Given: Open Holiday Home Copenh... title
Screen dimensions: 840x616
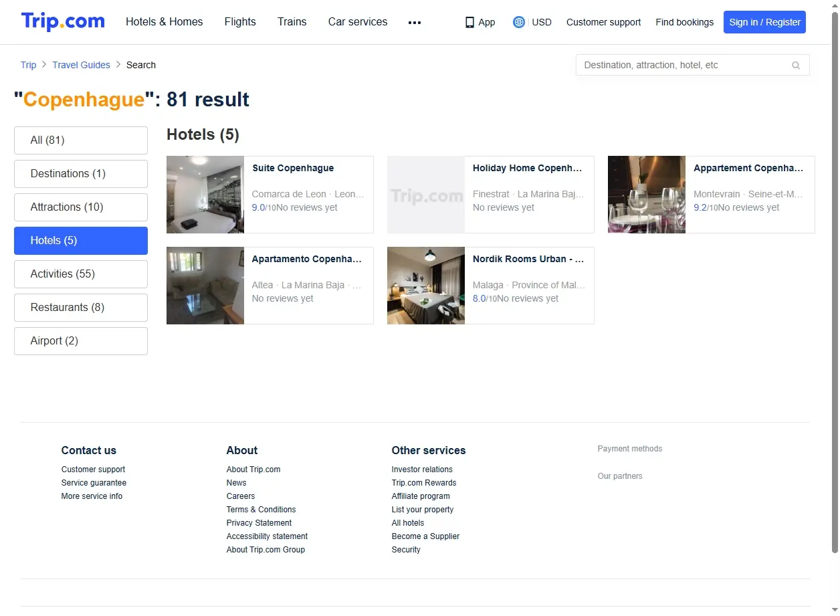Looking at the screenshot, I should pos(528,168).
